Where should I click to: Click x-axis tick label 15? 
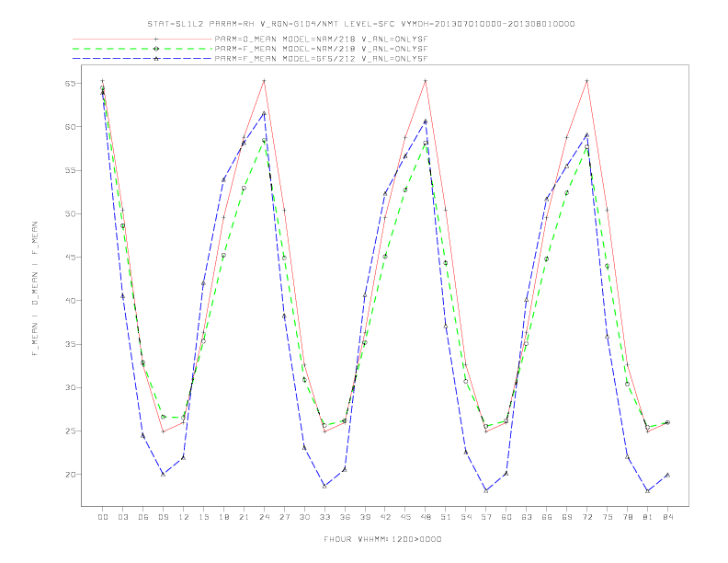click(x=203, y=517)
